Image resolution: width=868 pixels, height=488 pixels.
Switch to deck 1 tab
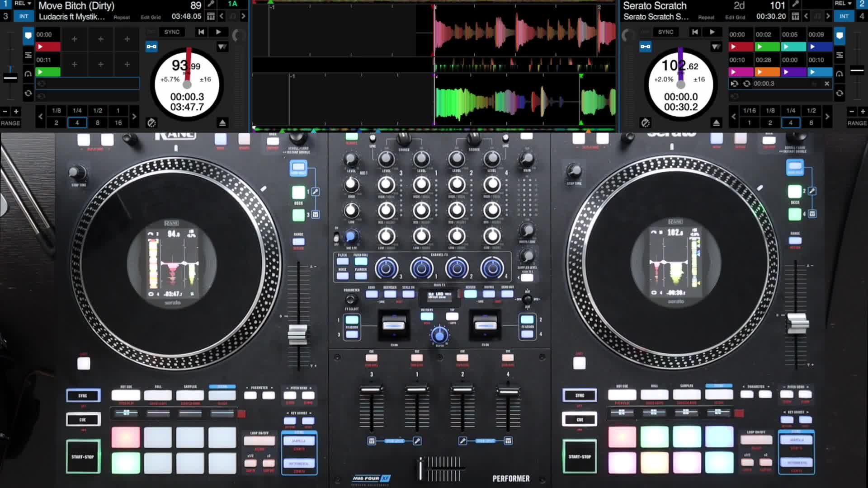click(5, 4)
